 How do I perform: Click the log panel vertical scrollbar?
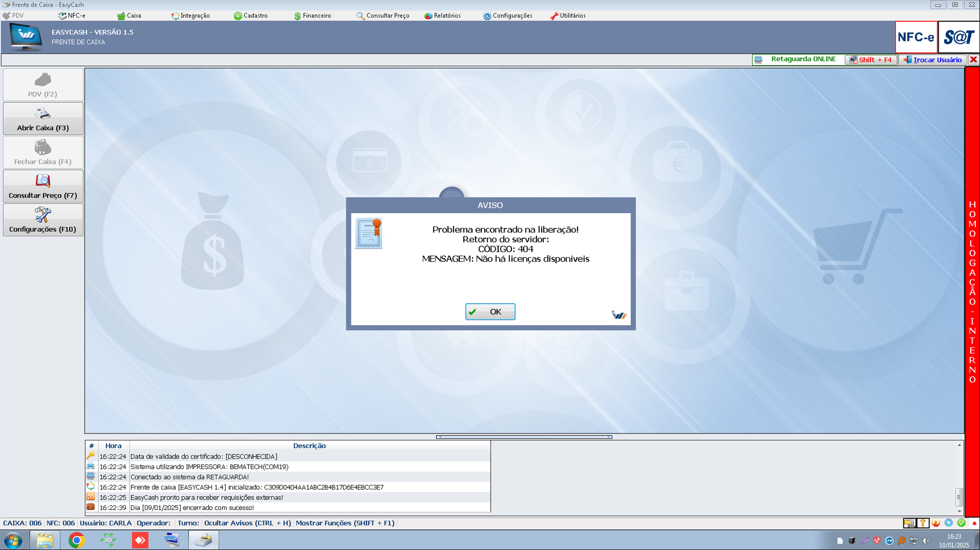pos(959,478)
